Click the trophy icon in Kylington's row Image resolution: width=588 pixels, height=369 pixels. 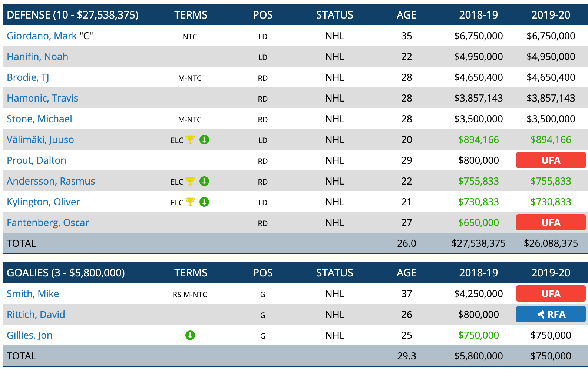pyautogui.click(x=190, y=202)
